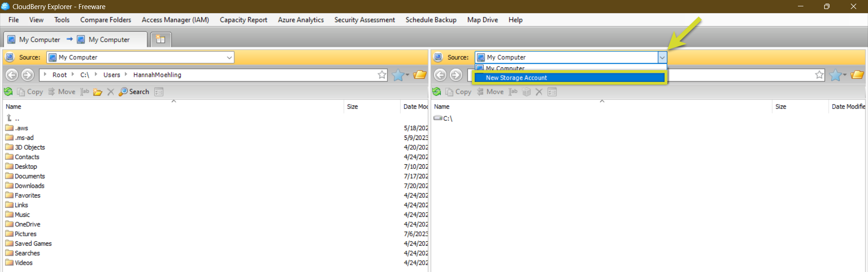The width and height of the screenshot is (868, 272).
Task: Click the right pane back arrow button
Action: [440, 75]
